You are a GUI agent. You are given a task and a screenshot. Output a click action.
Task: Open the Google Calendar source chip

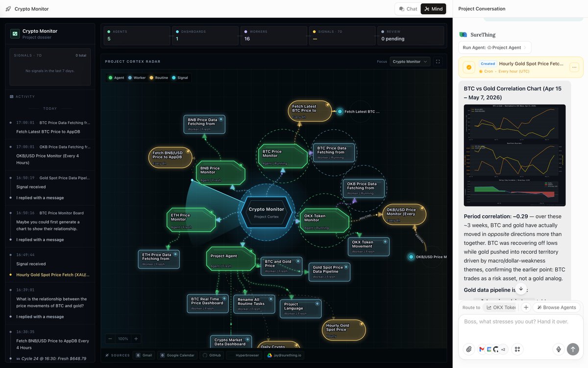click(178, 355)
